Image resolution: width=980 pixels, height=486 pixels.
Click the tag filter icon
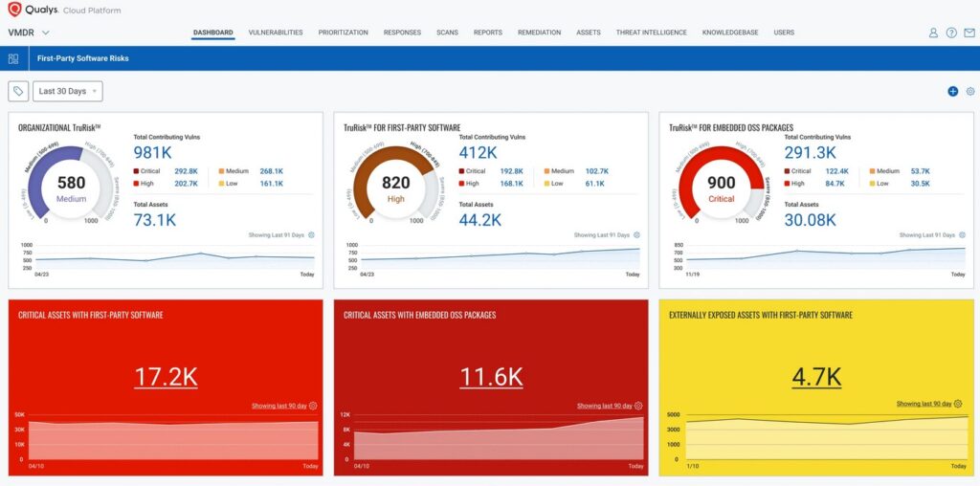(18, 91)
